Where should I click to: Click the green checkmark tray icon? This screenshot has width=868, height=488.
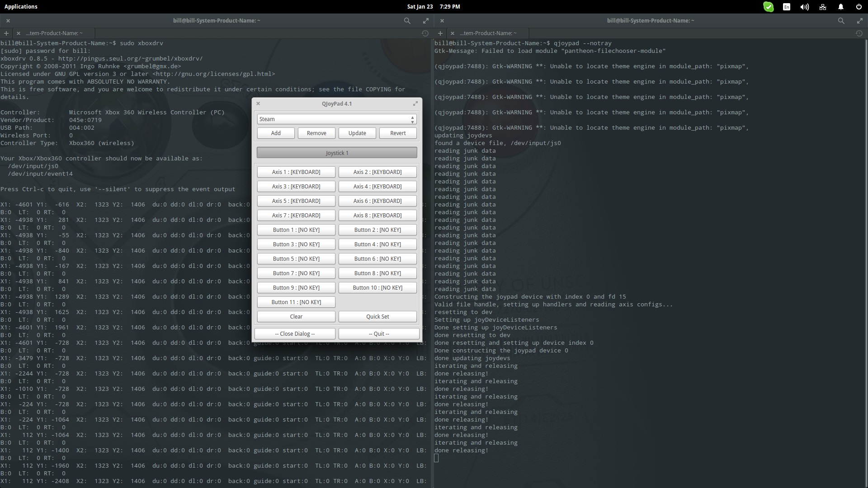[x=768, y=7]
